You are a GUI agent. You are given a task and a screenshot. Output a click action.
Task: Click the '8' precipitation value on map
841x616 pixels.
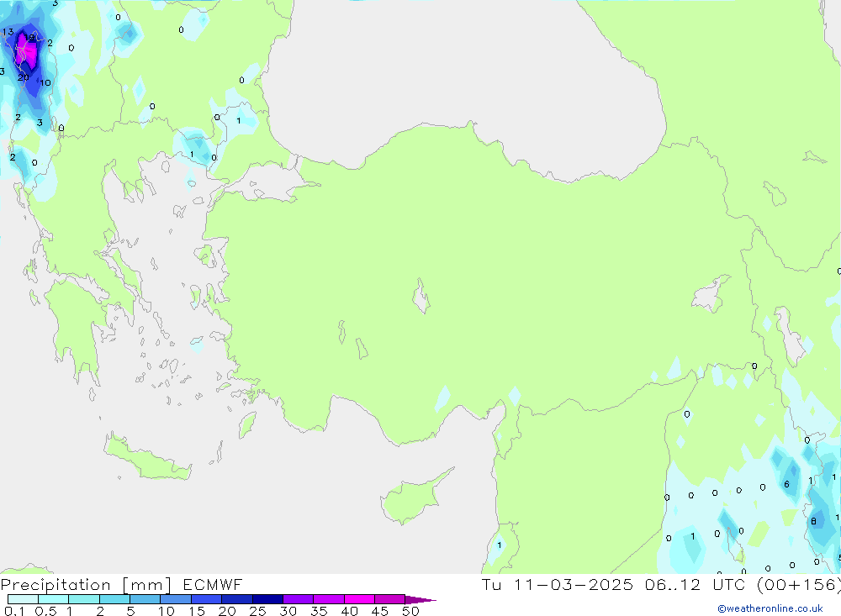pos(813,521)
